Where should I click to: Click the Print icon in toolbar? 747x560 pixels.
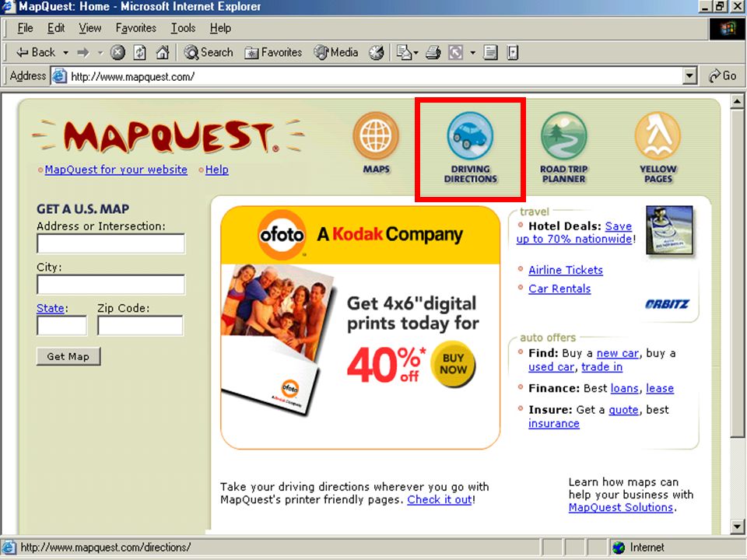click(433, 52)
